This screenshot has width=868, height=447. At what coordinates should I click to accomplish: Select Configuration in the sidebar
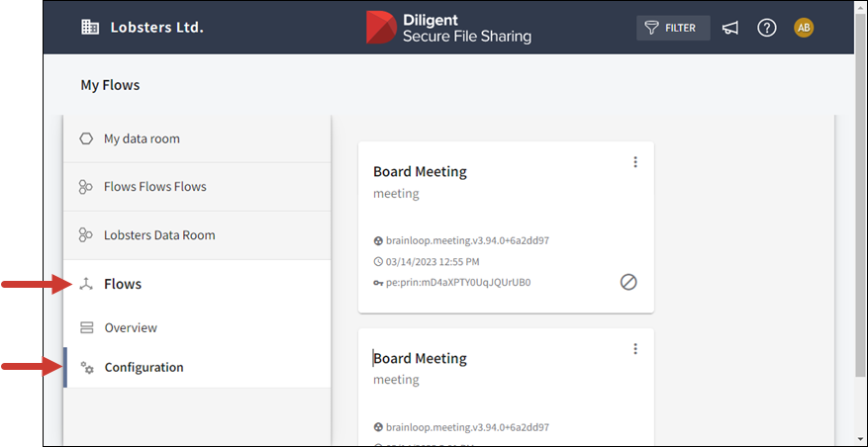point(144,367)
